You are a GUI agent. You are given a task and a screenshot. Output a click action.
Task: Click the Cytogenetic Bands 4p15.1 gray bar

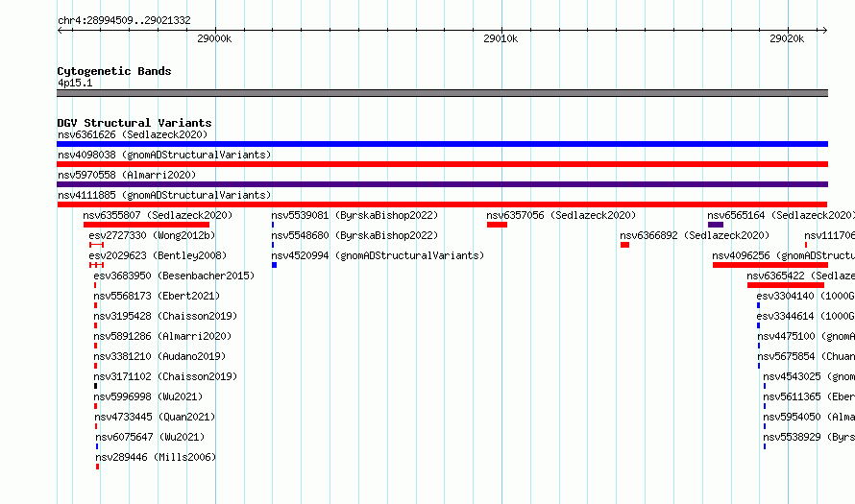coord(442,93)
